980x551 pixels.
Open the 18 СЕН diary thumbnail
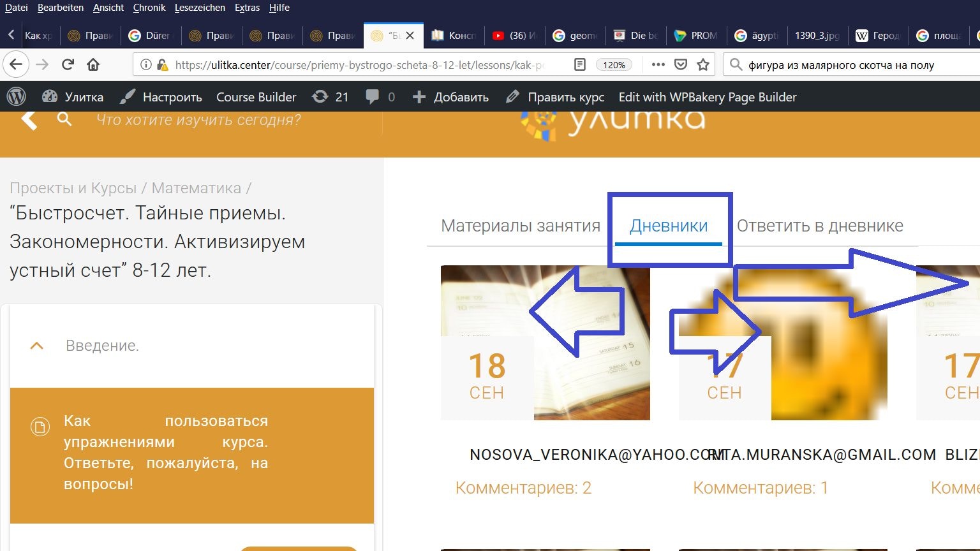(x=545, y=342)
